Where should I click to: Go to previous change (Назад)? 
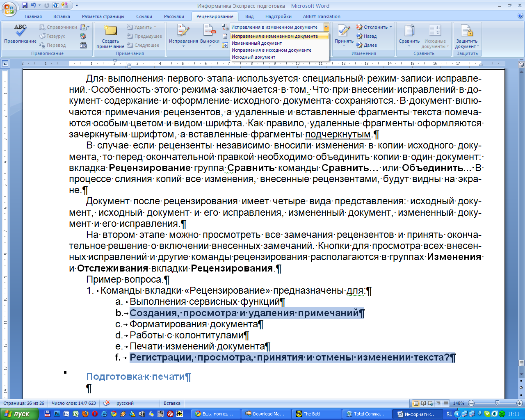click(367, 36)
